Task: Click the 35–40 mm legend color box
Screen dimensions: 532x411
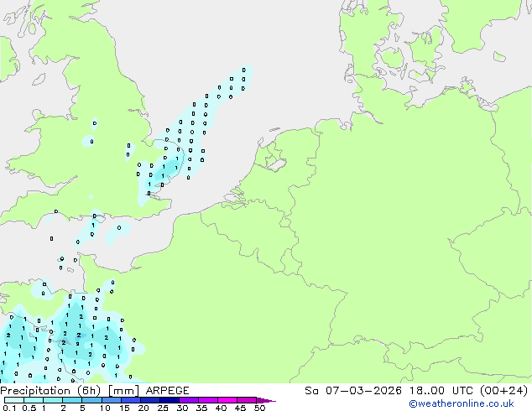Action: [208, 400]
